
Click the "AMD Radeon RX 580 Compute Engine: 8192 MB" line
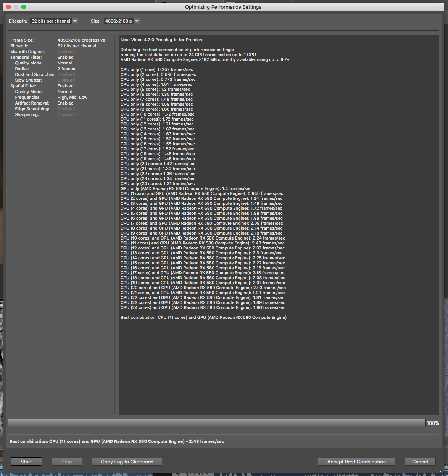(205, 59)
